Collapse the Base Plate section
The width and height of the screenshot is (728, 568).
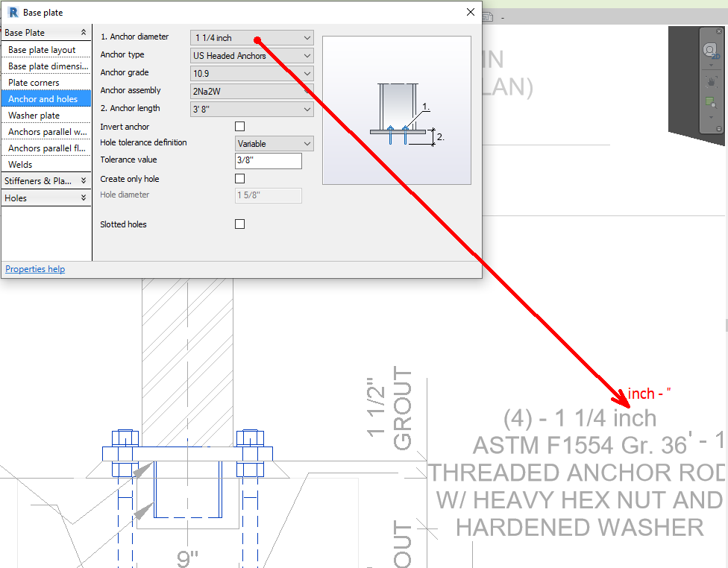(x=46, y=32)
